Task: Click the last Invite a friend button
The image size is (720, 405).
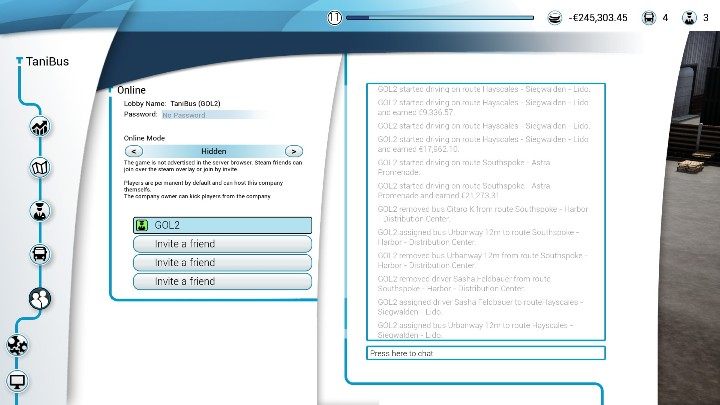Action: click(x=222, y=282)
